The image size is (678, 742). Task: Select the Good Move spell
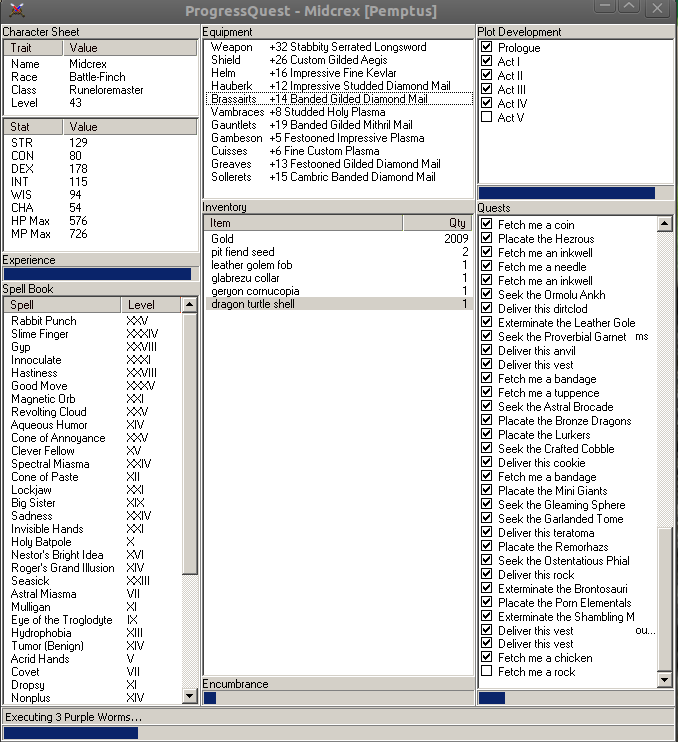click(x=93, y=386)
